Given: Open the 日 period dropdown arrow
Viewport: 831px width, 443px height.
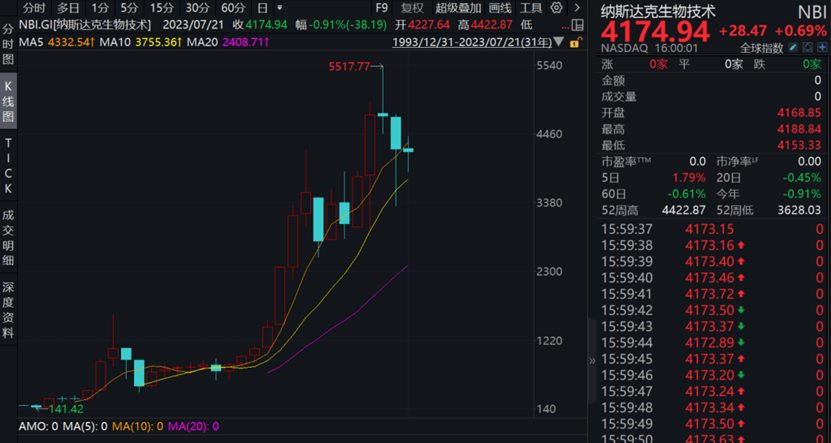Looking at the screenshot, I should point(278,8).
